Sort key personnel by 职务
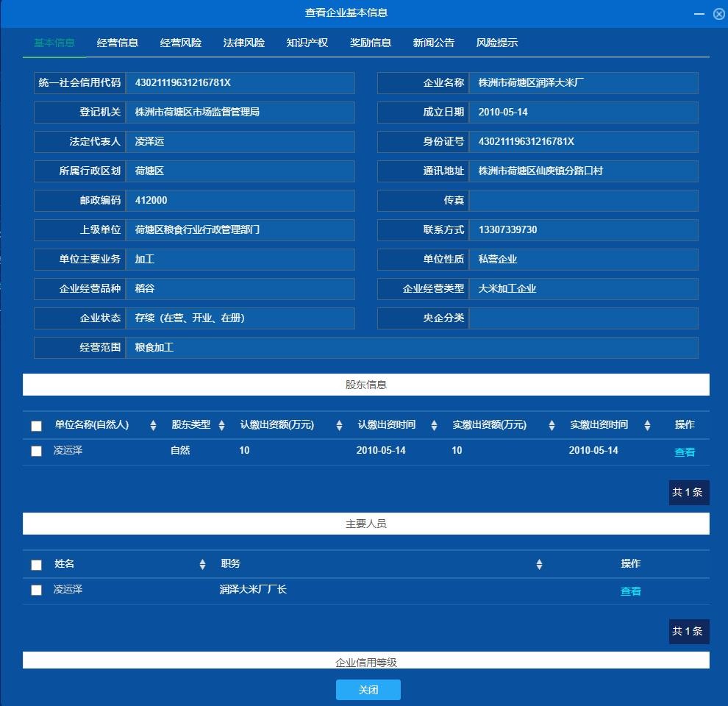728x706 pixels. (x=539, y=564)
